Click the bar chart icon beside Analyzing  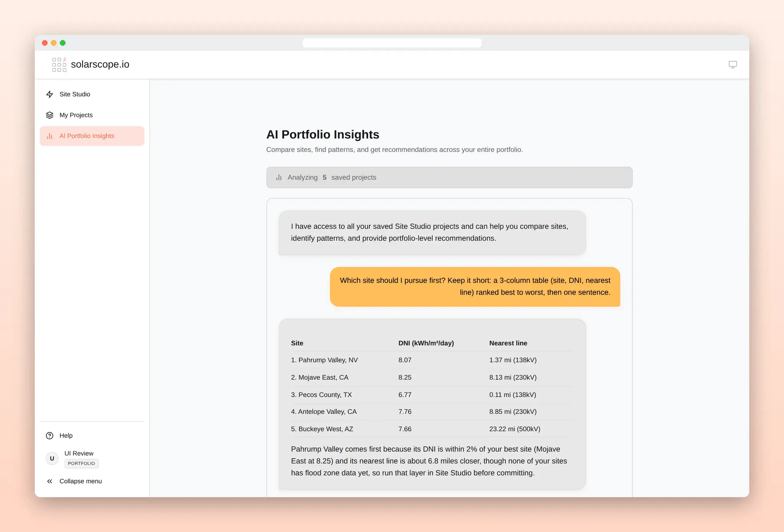tap(279, 178)
